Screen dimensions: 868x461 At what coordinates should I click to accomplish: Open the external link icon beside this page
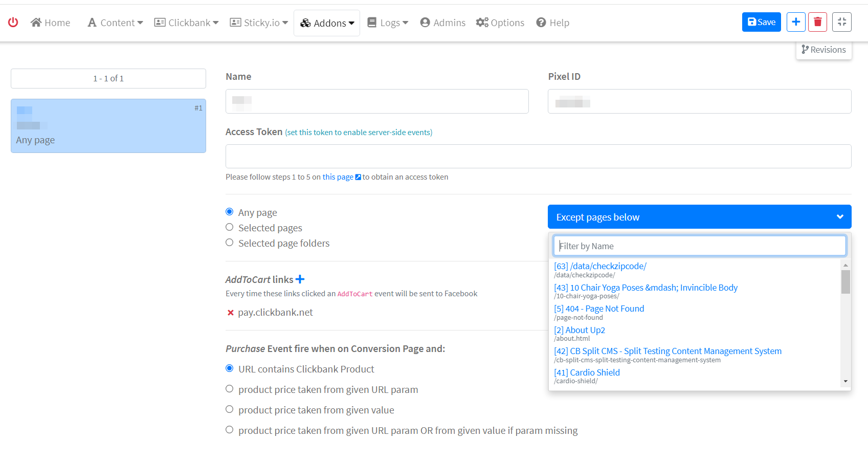point(358,177)
